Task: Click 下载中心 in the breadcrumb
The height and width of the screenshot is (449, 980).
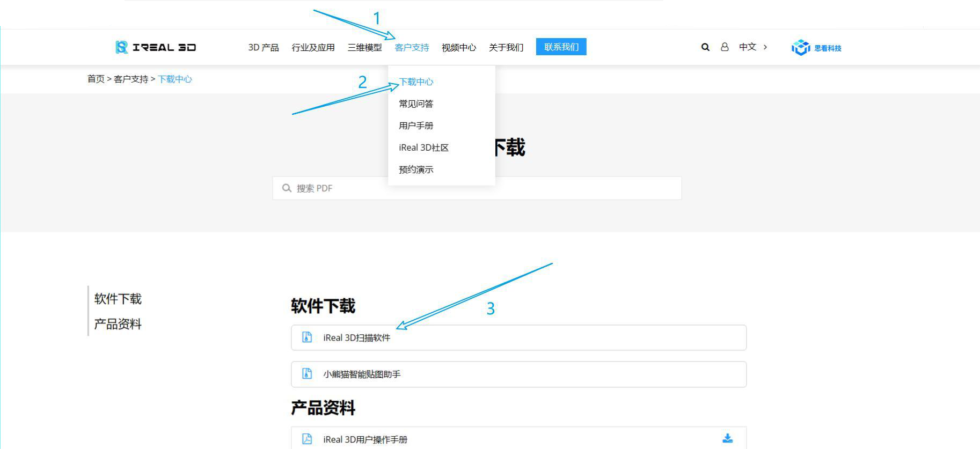Action: coord(175,79)
